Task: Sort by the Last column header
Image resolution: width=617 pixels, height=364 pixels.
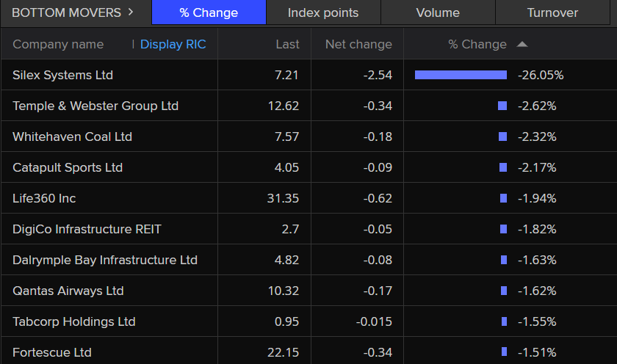Action: 287,44
